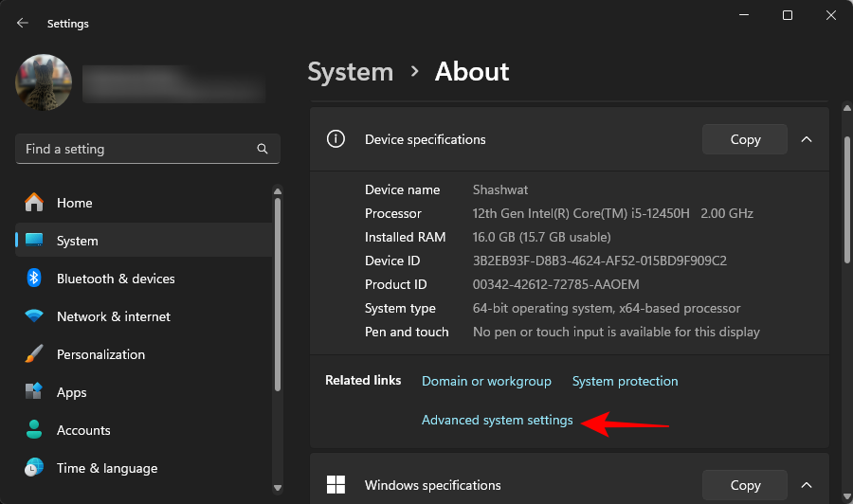
Task: Open System protection link
Action: (x=625, y=381)
